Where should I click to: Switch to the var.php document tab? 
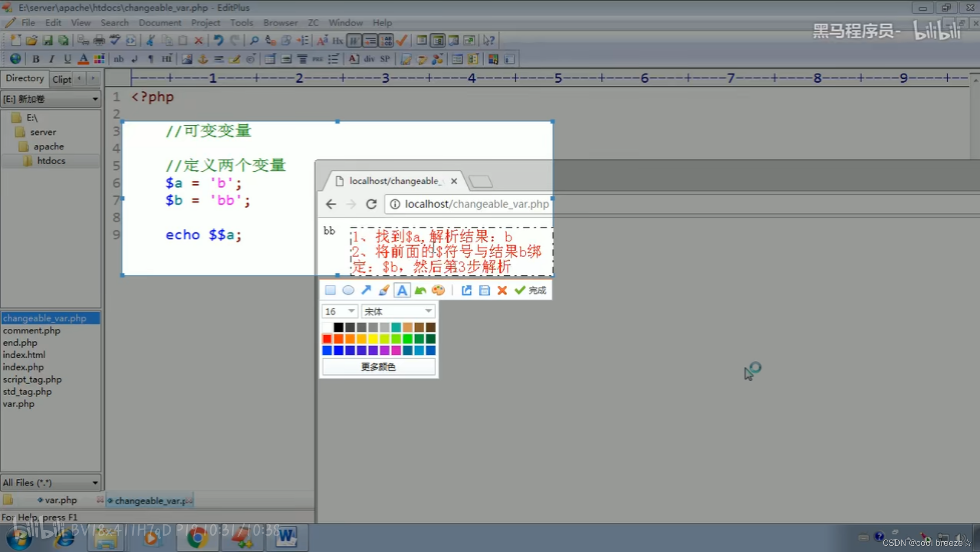point(60,500)
